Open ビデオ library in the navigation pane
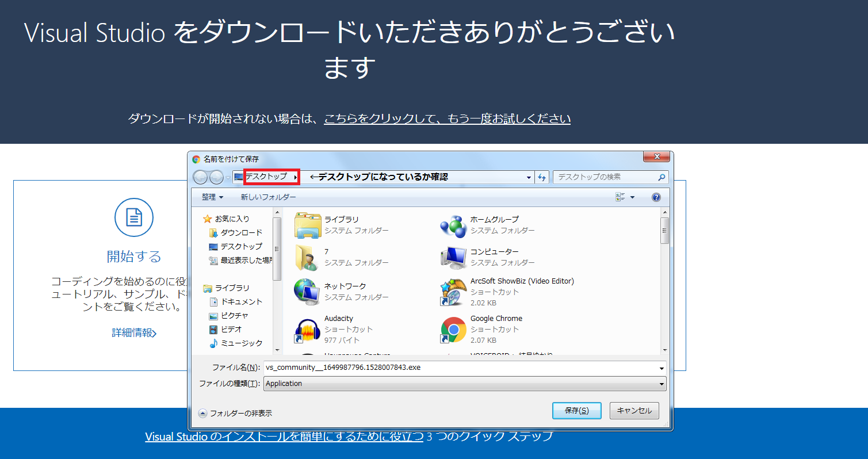868x459 pixels. (x=225, y=329)
